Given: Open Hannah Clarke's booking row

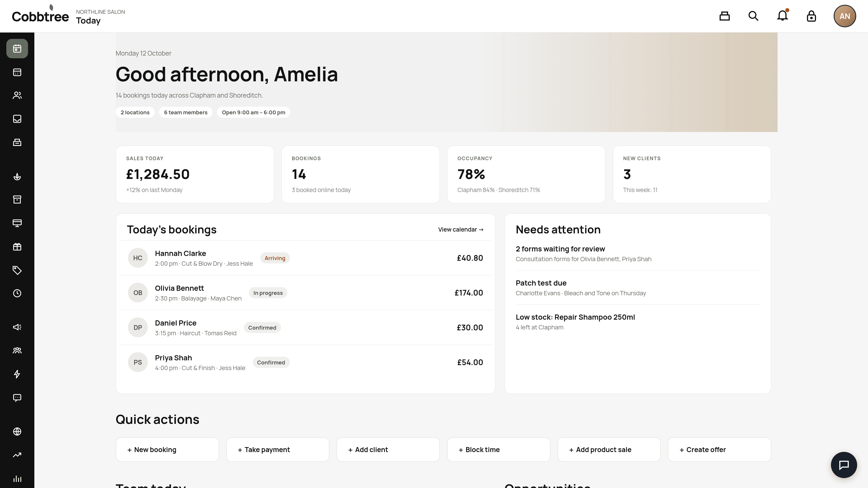Looking at the screenshot, I should (x=305, y=258).
